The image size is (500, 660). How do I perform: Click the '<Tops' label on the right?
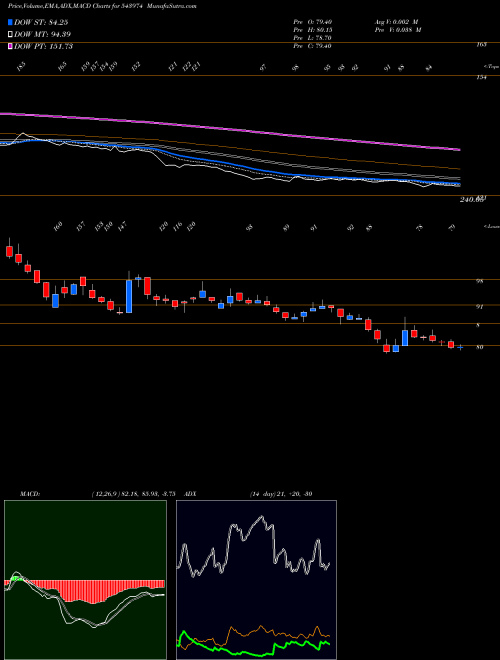point(491,66)
